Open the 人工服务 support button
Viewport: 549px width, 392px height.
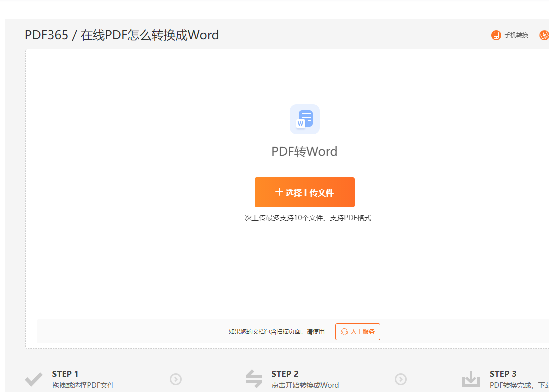pos(358,332)
